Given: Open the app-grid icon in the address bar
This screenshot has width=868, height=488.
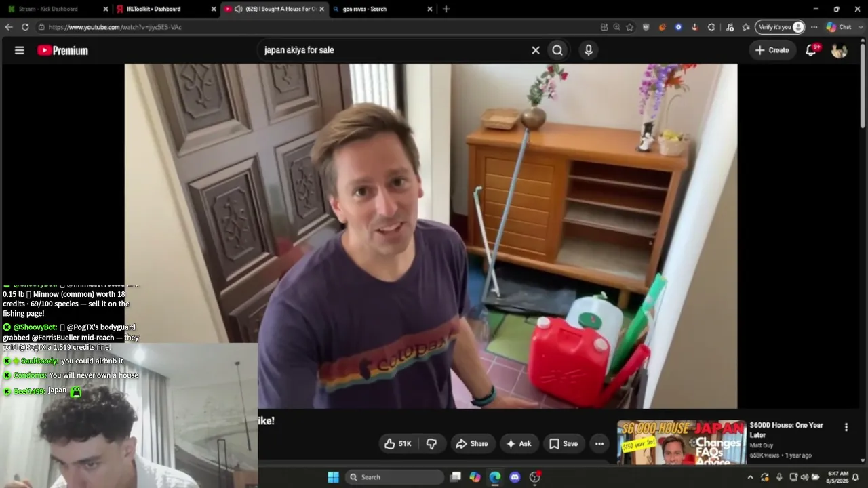Looking at the screenshot, I should click(604, 27).
